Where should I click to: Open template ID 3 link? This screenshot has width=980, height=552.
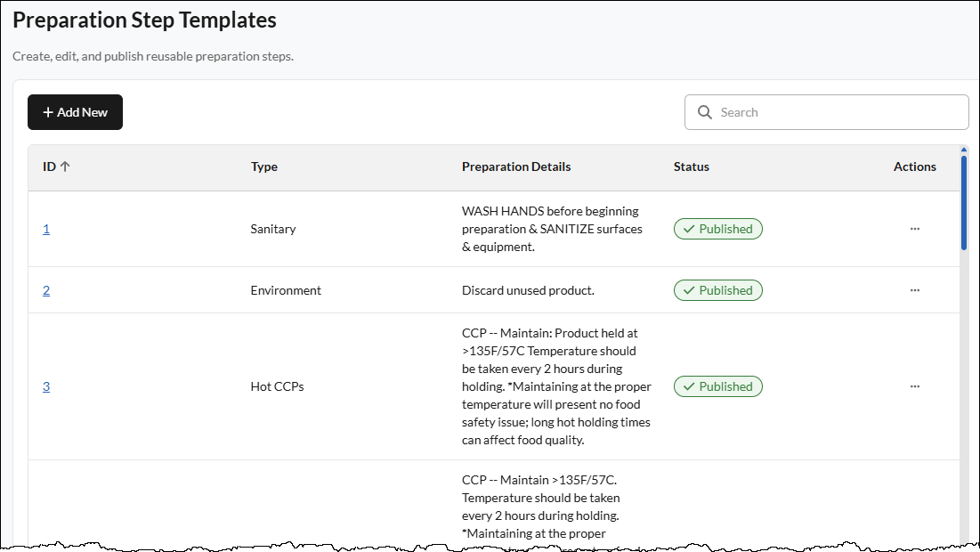point(46,386)
